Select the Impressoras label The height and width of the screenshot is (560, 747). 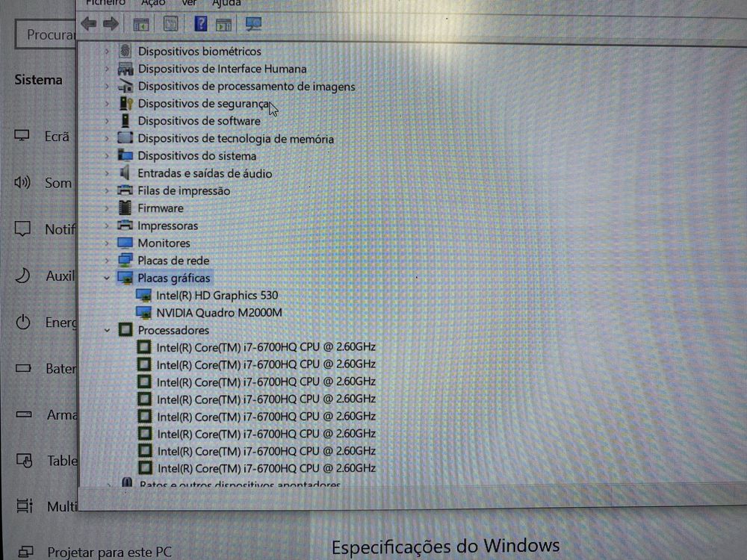167,225
